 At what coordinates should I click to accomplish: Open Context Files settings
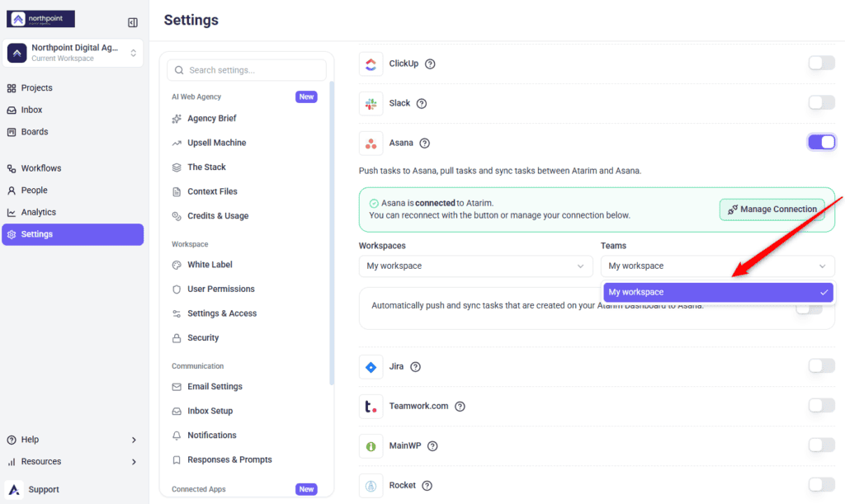pyautogui.click(x=212, y=191)
